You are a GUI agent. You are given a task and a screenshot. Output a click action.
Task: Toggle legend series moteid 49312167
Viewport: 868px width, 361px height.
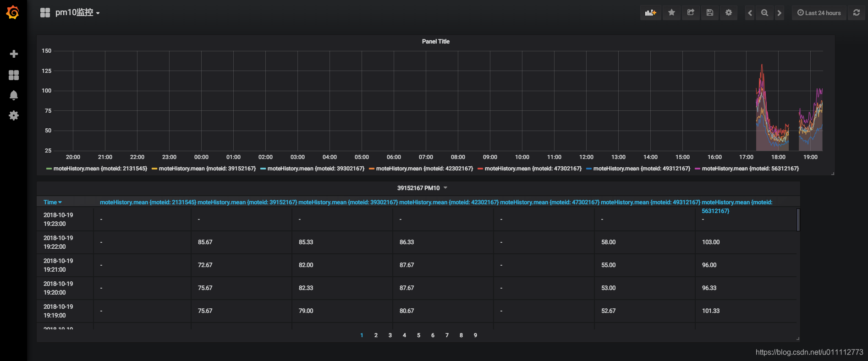pyautogui.click(x=642, y=169)
